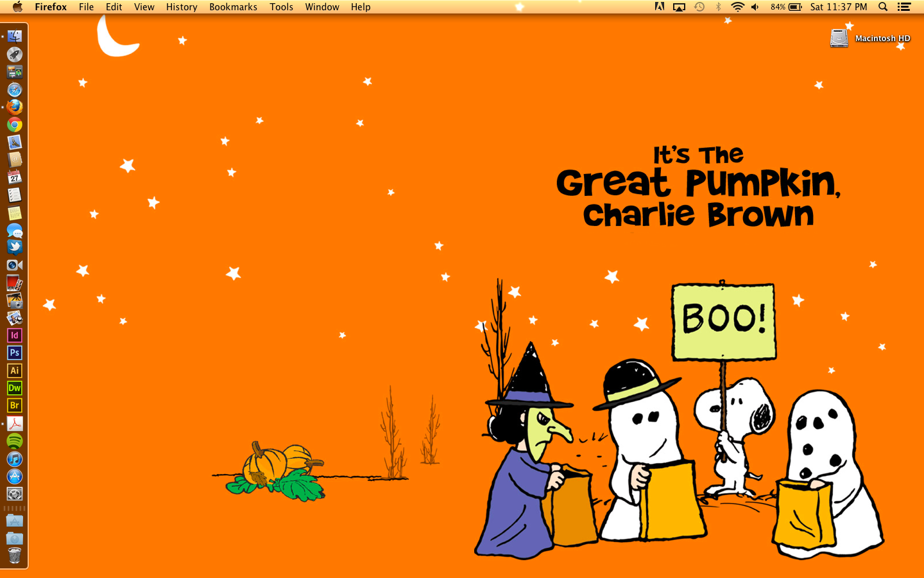Open the Contacts address book icon
924x578 pixels.
click(15, 159)
